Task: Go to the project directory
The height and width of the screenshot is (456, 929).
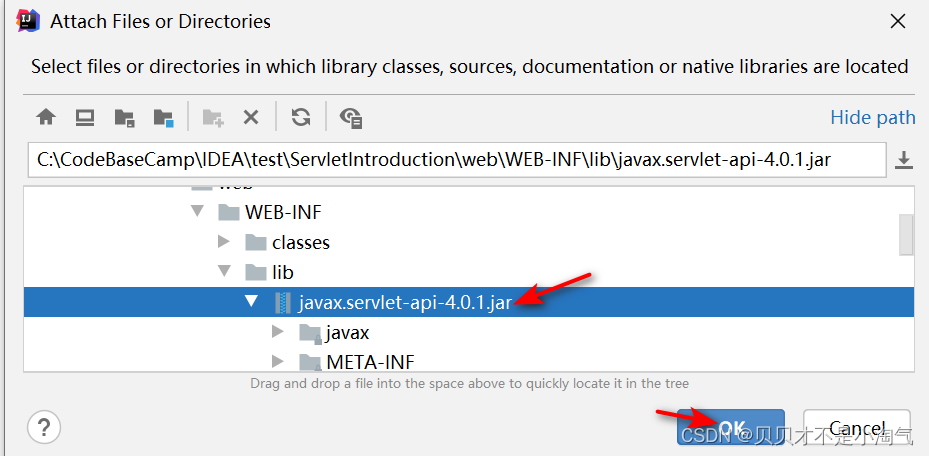Action: pos(124,118)
